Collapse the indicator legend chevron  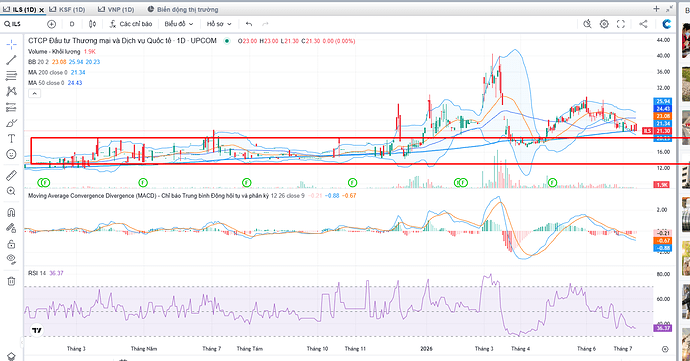(x=34, y=93)
